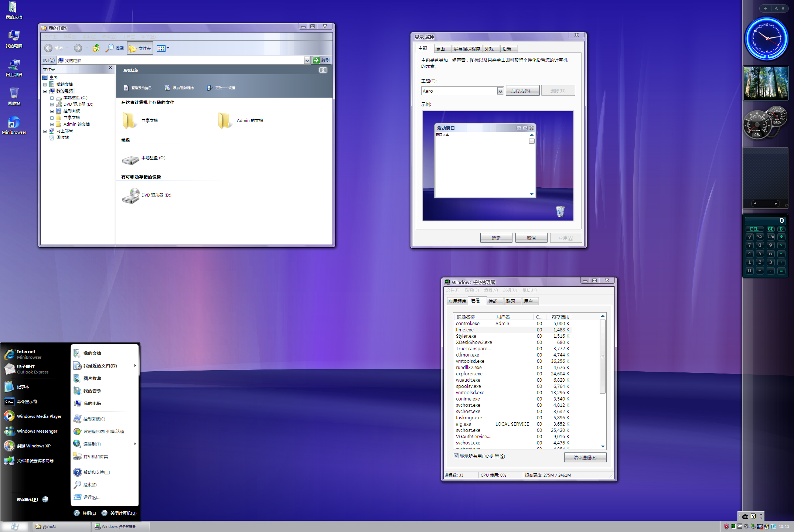Click the Up folder toolbar icon
The width and height of the screenshot is (794, 532).
tap(96, 48)
